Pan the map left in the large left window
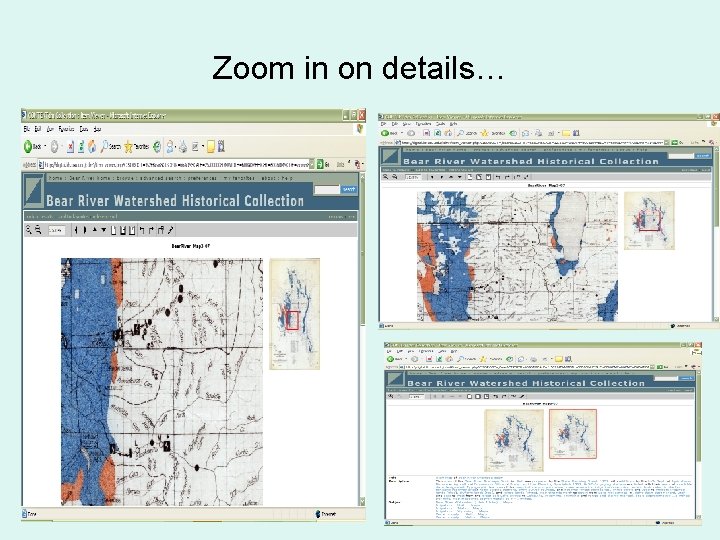This screenshot has height=540, width=720. coord(76,230)
